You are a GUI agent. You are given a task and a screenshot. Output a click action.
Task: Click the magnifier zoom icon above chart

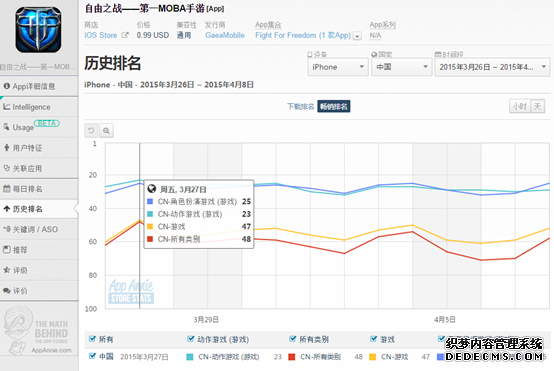click(106, 131)
